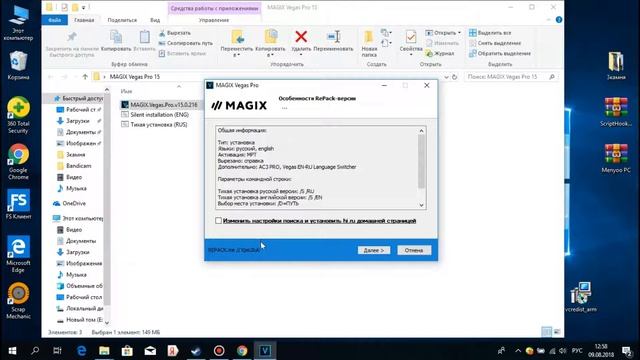This screenshot has width=640, height=360.
Task: Switch to Вид ribbon tab
Action: 155,20
